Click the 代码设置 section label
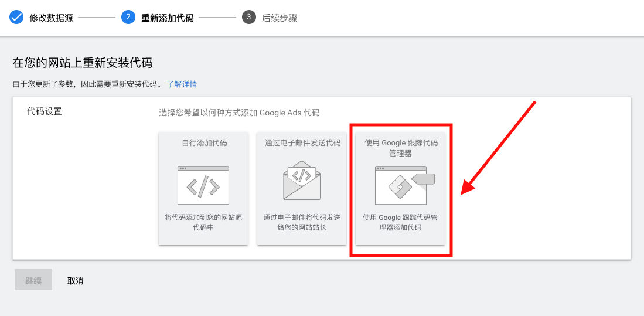Screen dimensions: 644x316 [x=45, y=111]
